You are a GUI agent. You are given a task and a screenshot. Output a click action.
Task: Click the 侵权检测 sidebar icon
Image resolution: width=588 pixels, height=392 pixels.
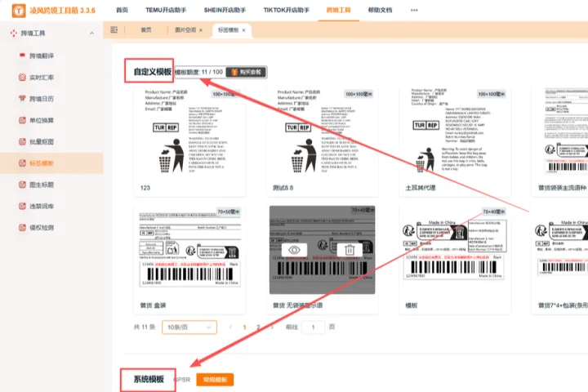coord(22,227)
